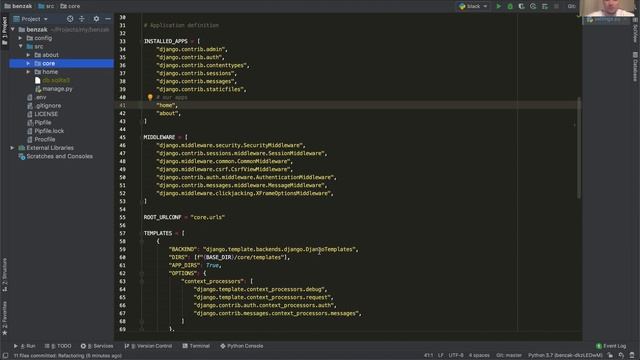Toggle the Favorites tool window stripe button
This screenshot has width=640, height=360.
coord(4,318)
